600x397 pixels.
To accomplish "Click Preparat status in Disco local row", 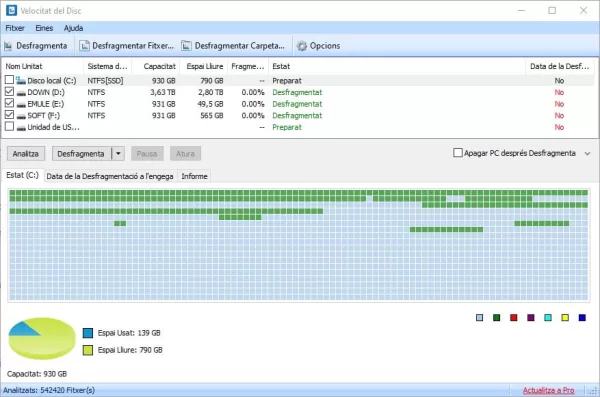I will 287,81.
